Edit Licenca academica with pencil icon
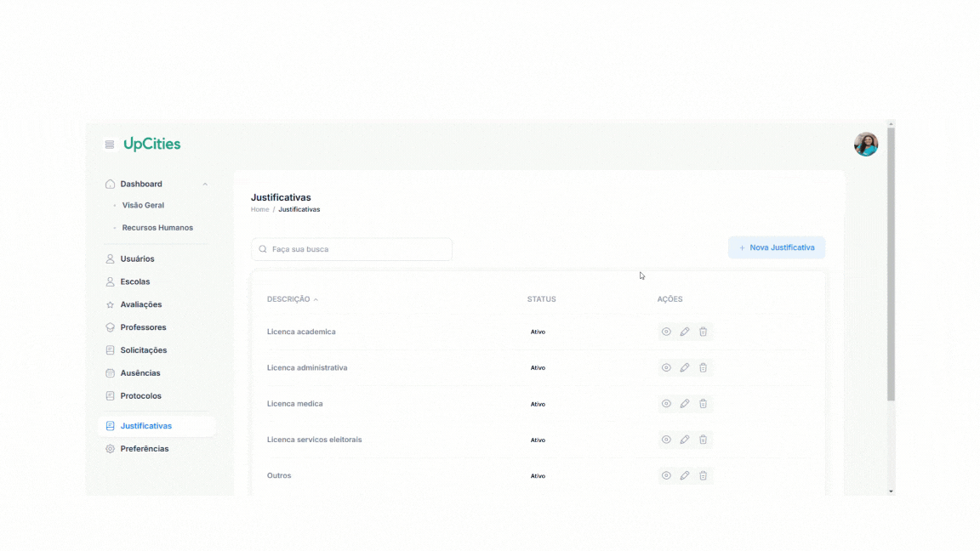The image size is (980, 551). coord(684,332)
